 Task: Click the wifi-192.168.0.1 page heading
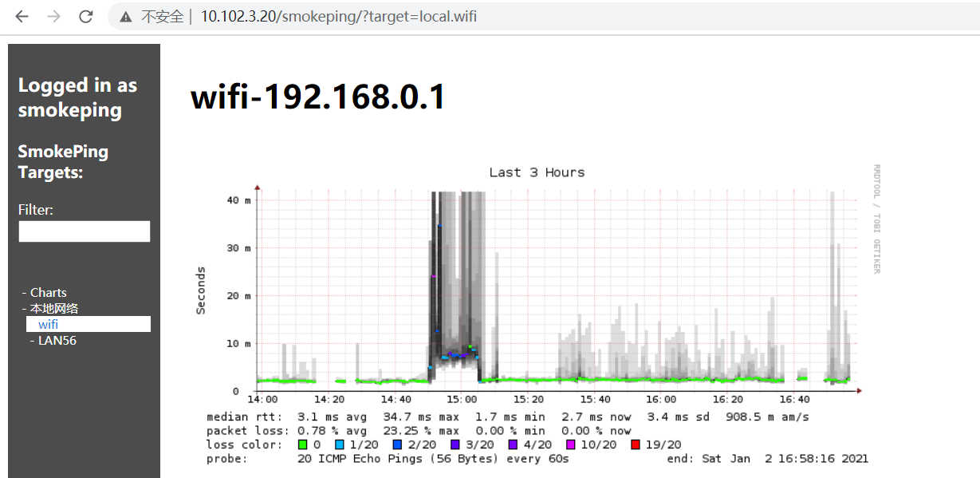pos(318,98)
